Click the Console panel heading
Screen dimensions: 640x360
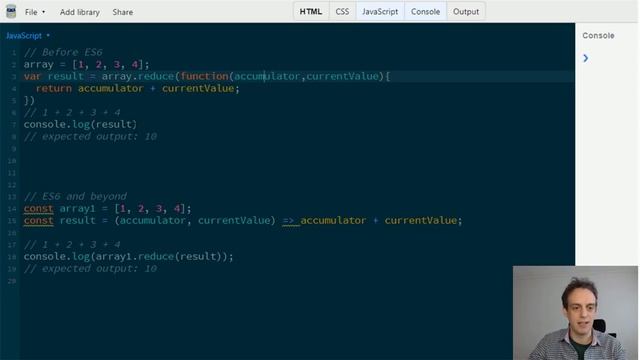tap(598, 36)
